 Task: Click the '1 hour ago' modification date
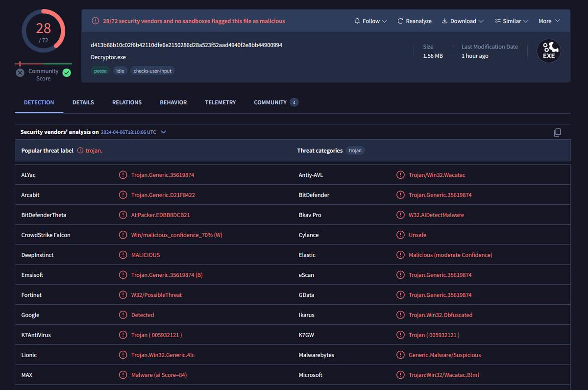click(475, 56)
